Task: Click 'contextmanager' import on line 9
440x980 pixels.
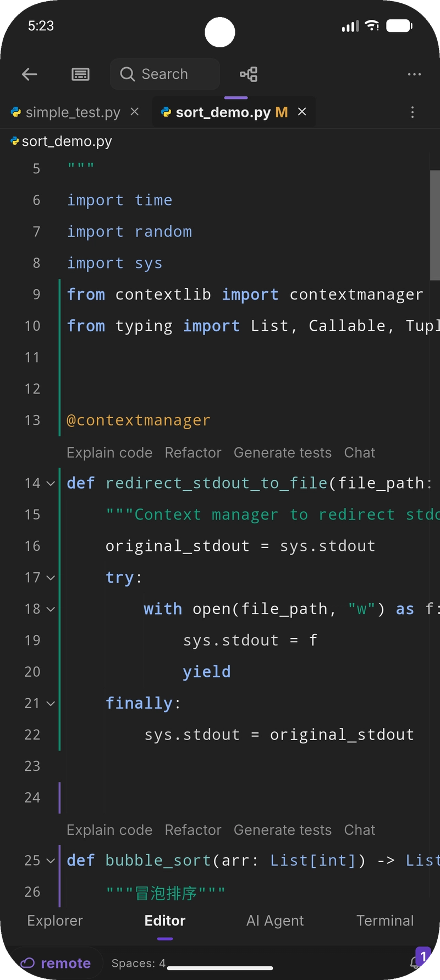Action: pos(356,294)
